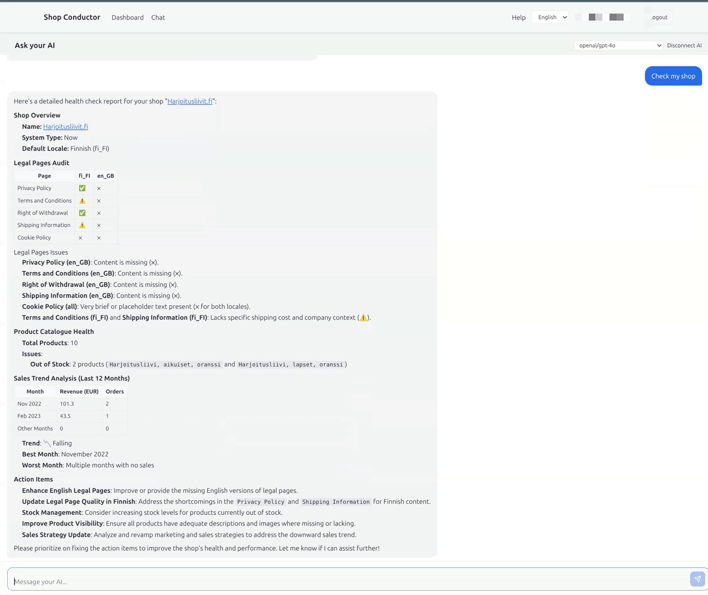Click the 'Legal Pages Audit' heading
The width and height of the screenshot is (708, 595).
click(x=41, y=163)
